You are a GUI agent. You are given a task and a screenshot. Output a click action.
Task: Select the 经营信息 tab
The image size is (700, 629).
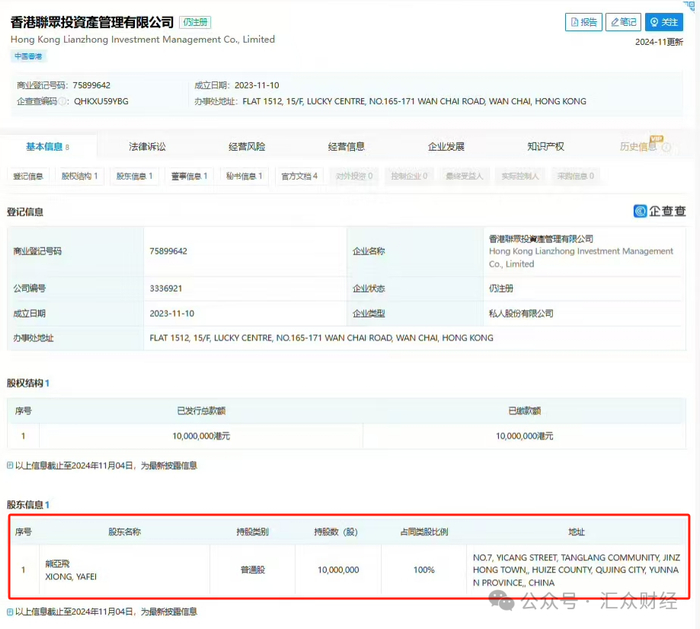tap(346, 147)
